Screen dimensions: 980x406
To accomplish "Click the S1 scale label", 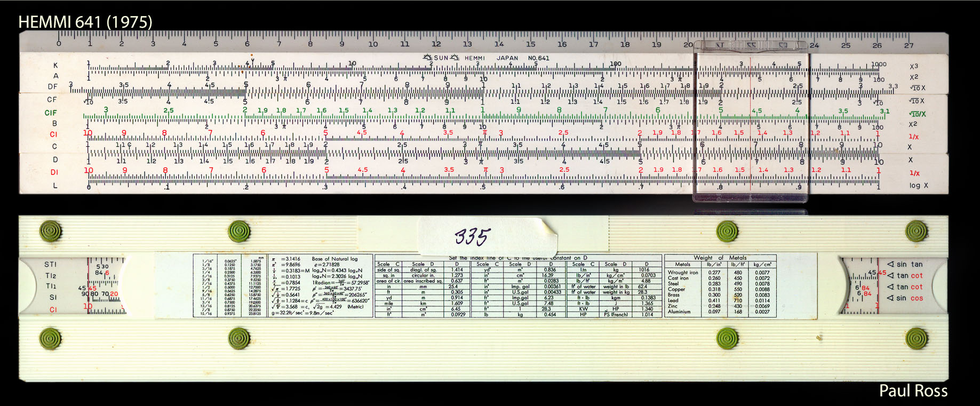I will (x=53, y=297).
